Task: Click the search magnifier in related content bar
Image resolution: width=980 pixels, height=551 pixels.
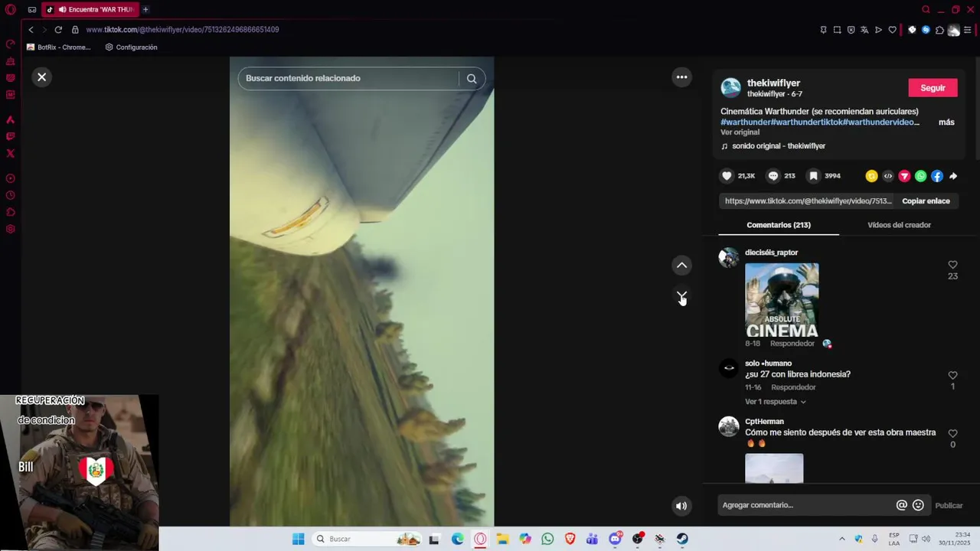Action: coord(472,78)
